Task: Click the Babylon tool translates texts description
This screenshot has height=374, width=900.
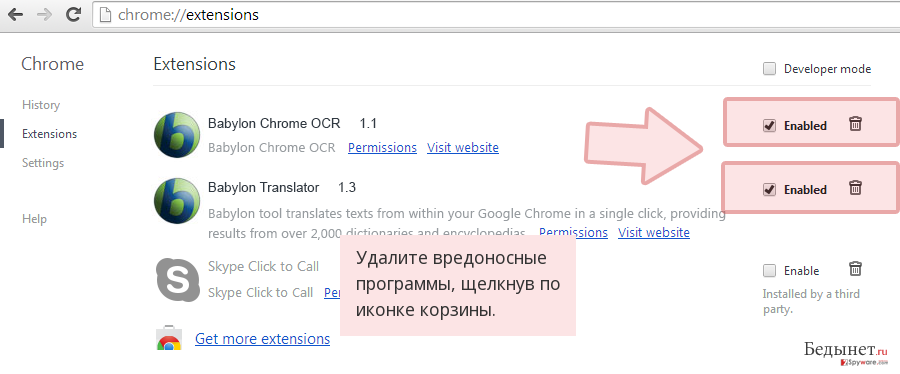Action: point(467,223)
